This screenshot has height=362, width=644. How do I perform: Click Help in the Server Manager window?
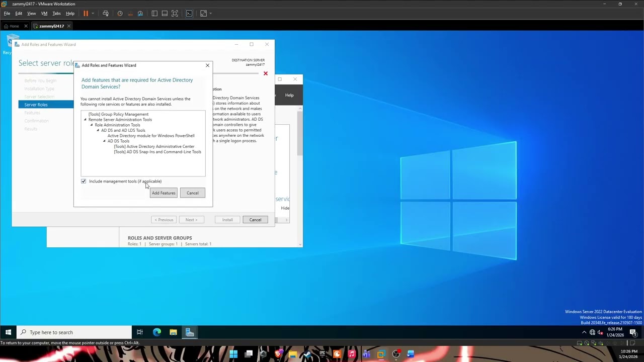coord(289,95)
